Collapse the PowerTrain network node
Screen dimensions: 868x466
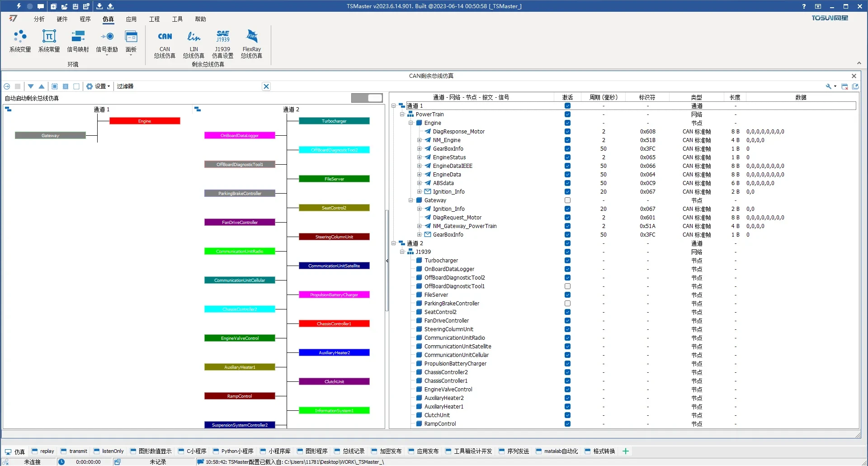click(x=402, y=114)
